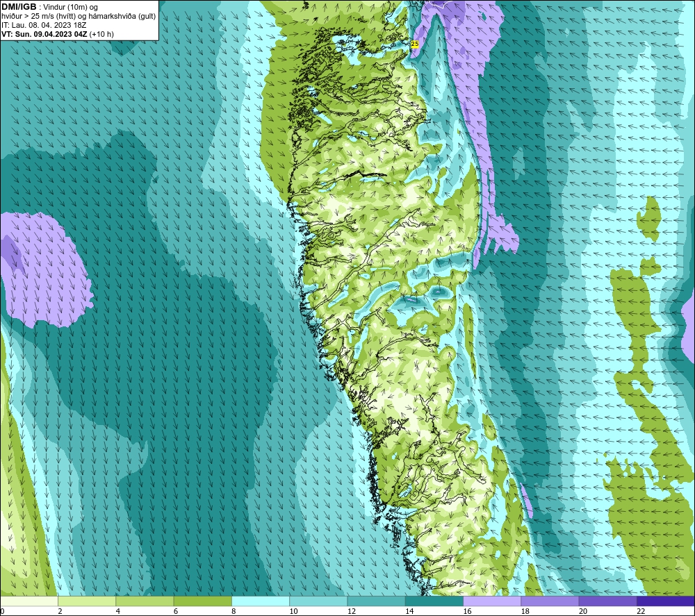Click the 'IT: Lau. 08. 04. 2023 18Z' line

click(44, 25)
